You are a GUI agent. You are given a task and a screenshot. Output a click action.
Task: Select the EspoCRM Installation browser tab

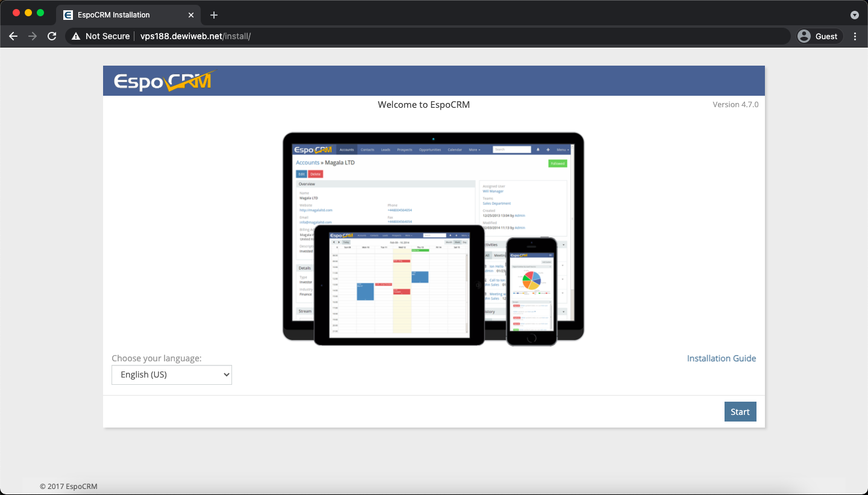[x=129, y=14]
